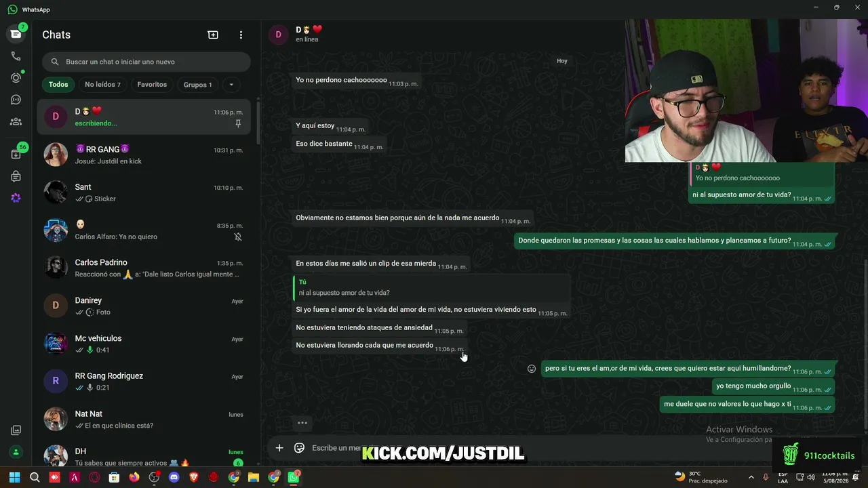Viewport: 868px width, 488px height.
Task: Open emoji reaction for humillandome message
Action: tap(532, 369)
